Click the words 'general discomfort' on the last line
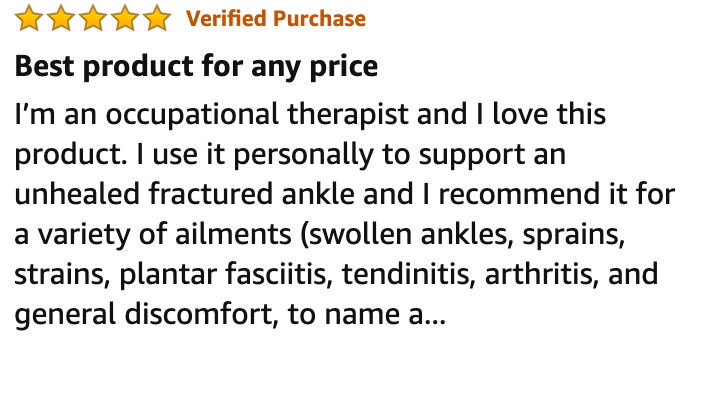The height and width of the screenshot is (400, 708). point(144,315)
